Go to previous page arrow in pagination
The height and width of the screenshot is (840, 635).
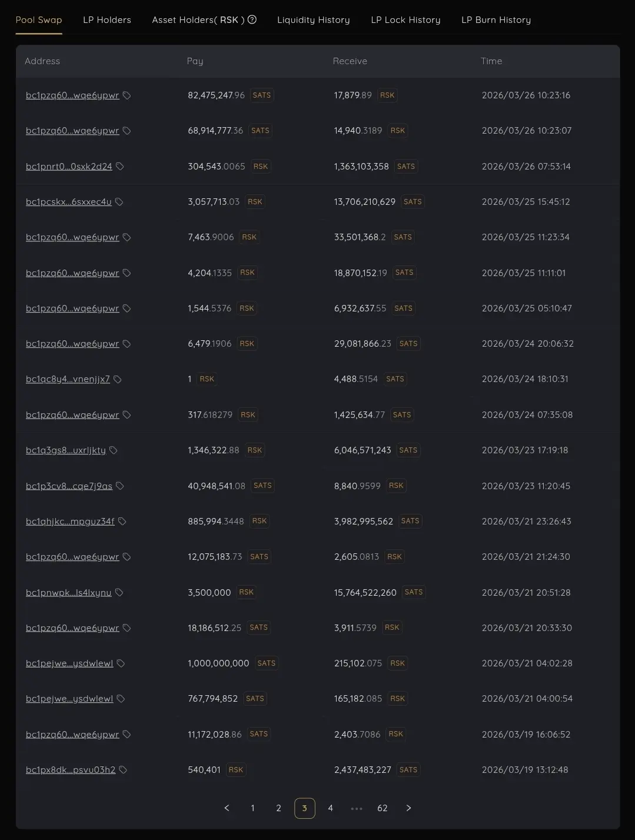pos(227,808)
